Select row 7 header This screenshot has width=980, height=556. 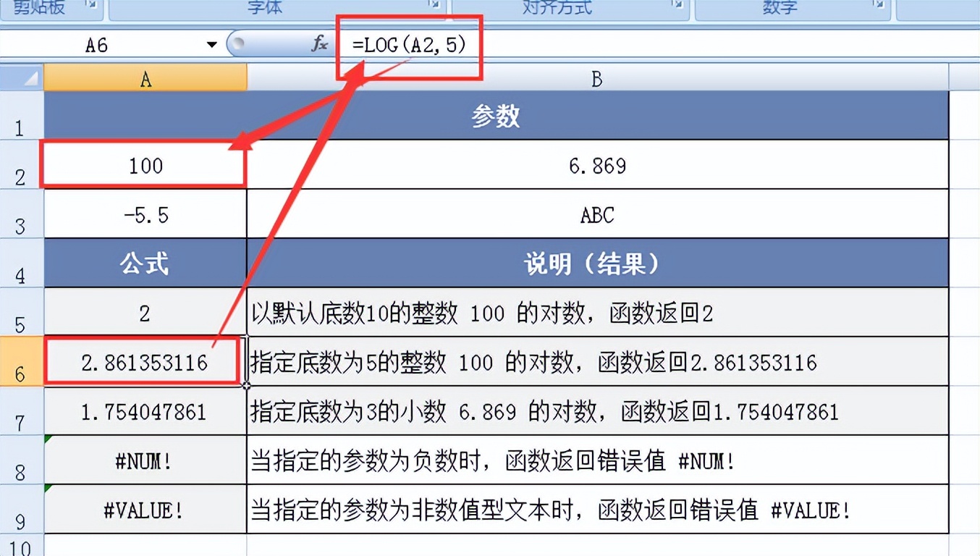[22, 411]
